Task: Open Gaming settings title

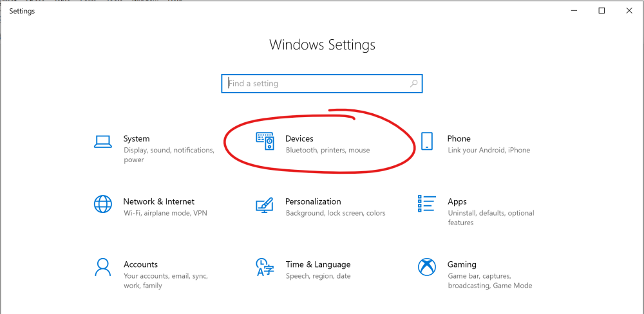Action: point(462,264)
